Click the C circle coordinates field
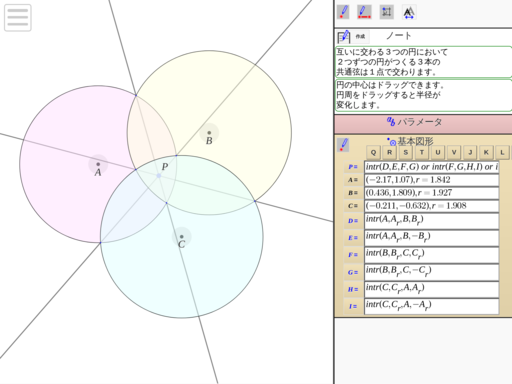512x384 pixels. coord(432,206)
